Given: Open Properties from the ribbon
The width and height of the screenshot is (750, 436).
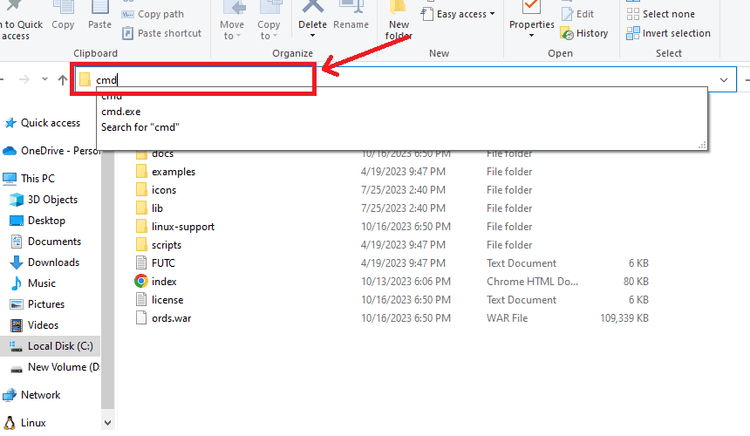Looking at the screenshot, I should point(531,18).
